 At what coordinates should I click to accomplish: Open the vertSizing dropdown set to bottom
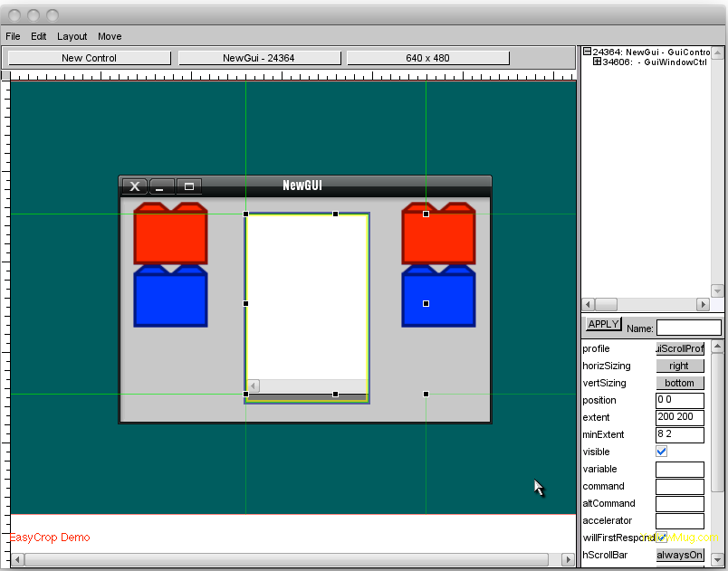[679, 384]
